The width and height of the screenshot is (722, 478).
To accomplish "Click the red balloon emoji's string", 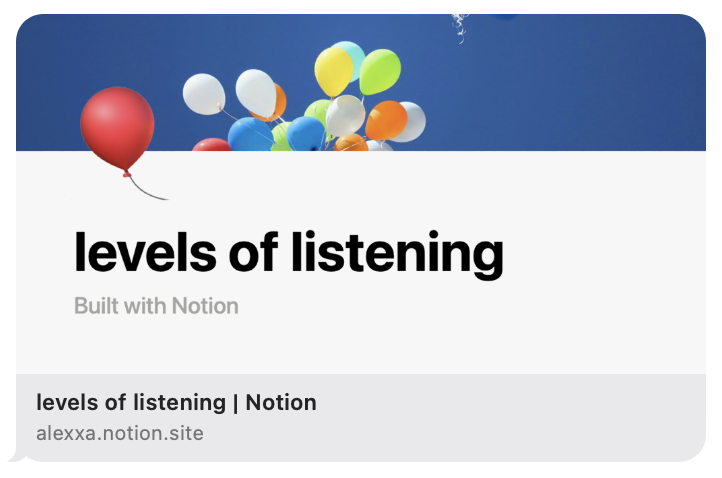I will [147, 189].
